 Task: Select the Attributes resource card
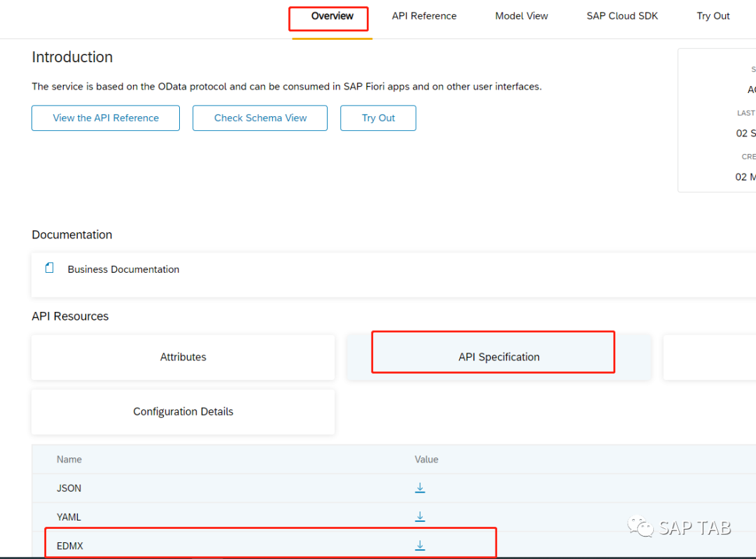click(183, 357)
